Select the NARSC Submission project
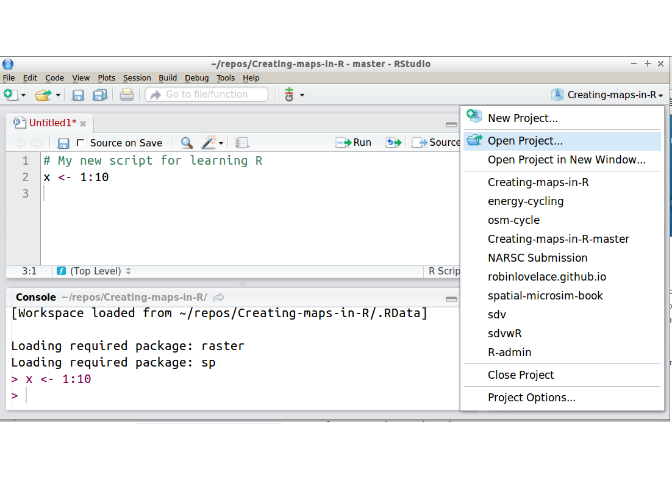Screen dimensions: 672x480 tap(562, 258)
